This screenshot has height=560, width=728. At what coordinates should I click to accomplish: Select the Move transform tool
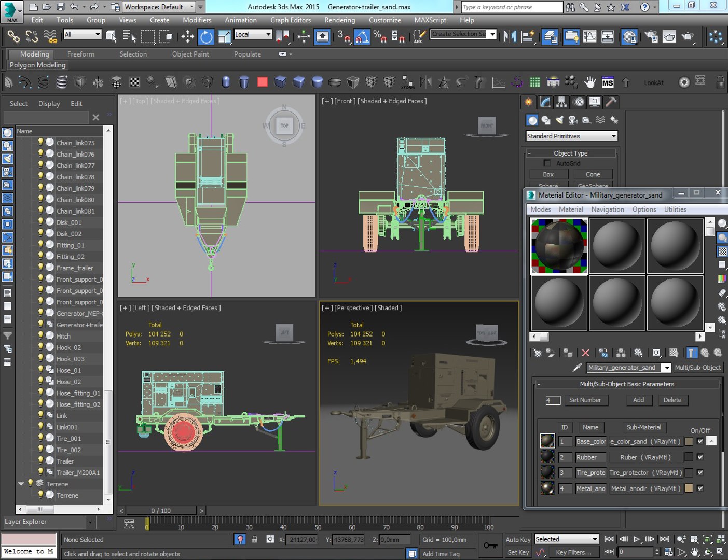187,36
